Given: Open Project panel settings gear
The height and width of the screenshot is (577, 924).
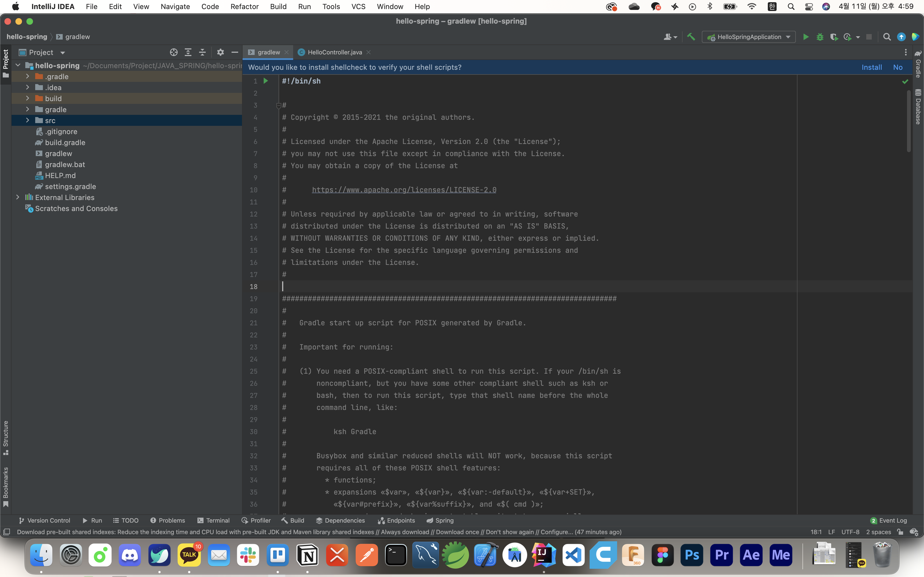Looking at the screenshot, I should (220, 52).
